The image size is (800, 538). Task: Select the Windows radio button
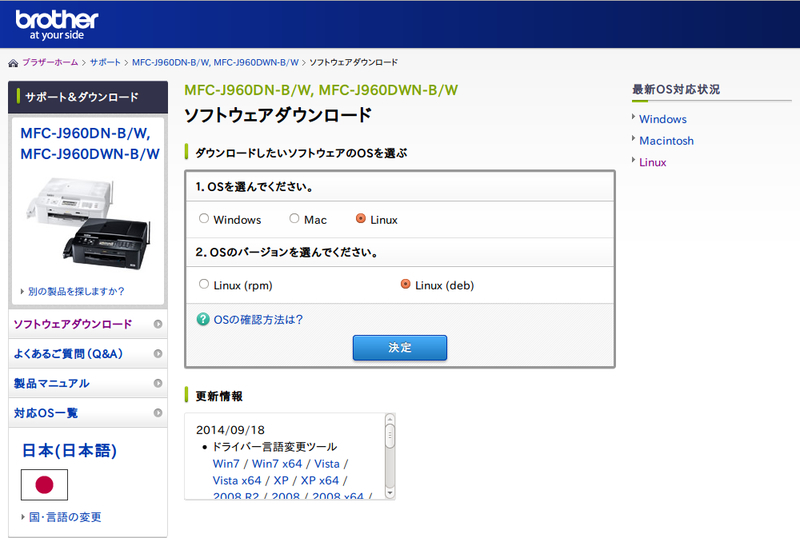pos(204,218)
